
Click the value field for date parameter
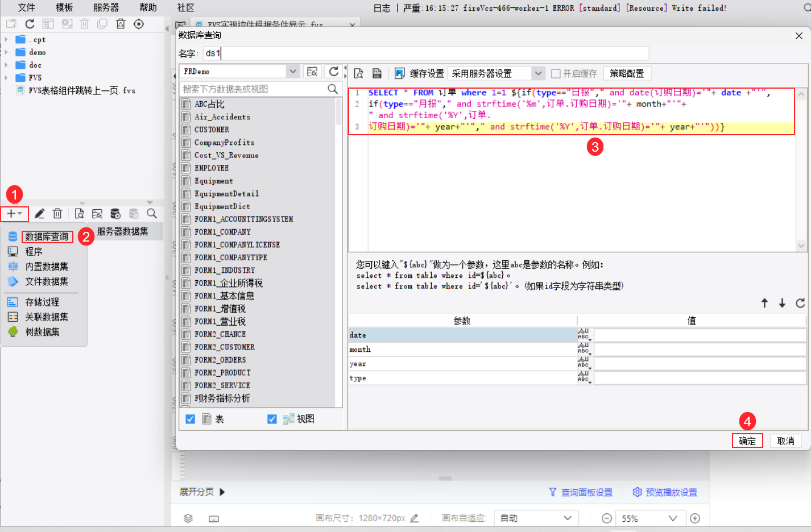click(x=700, y=335)
